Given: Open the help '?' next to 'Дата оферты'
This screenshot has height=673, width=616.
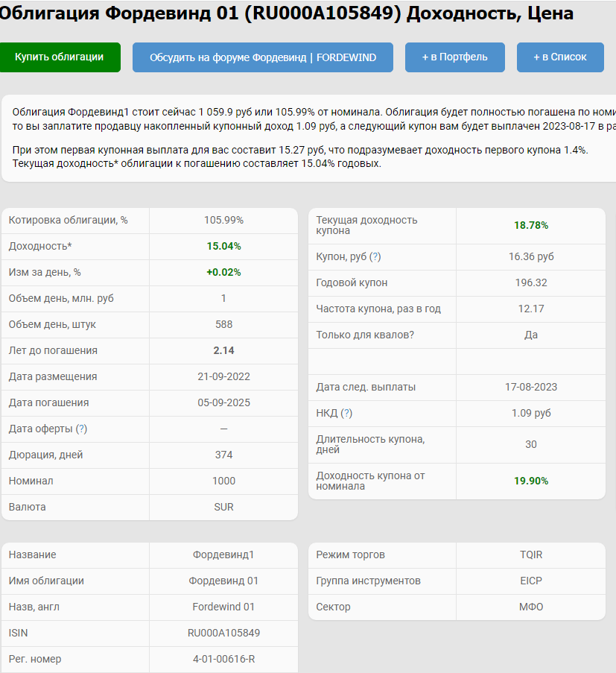Looking at the screenshot, I should [x=81, y=429].
